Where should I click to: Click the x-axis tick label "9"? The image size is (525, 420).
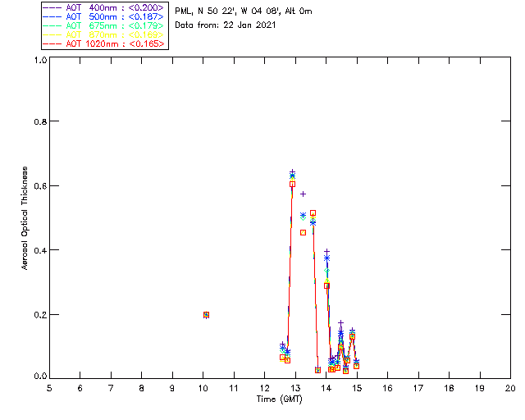[172, 388]
